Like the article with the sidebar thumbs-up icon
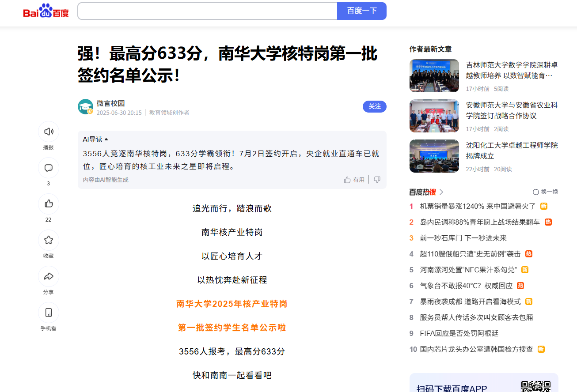577x392 pixels. [49, 204]
